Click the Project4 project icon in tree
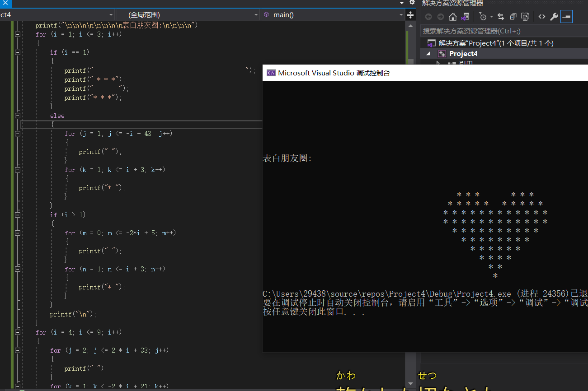The height and width of the screenshot is (391, 588). coord(442,54)
